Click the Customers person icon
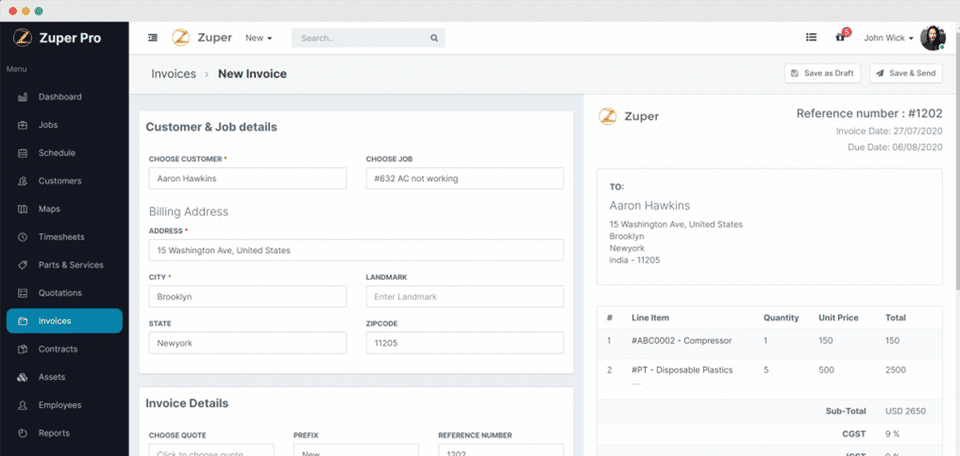This screenshot has width=960, height=456. [23, 181]
